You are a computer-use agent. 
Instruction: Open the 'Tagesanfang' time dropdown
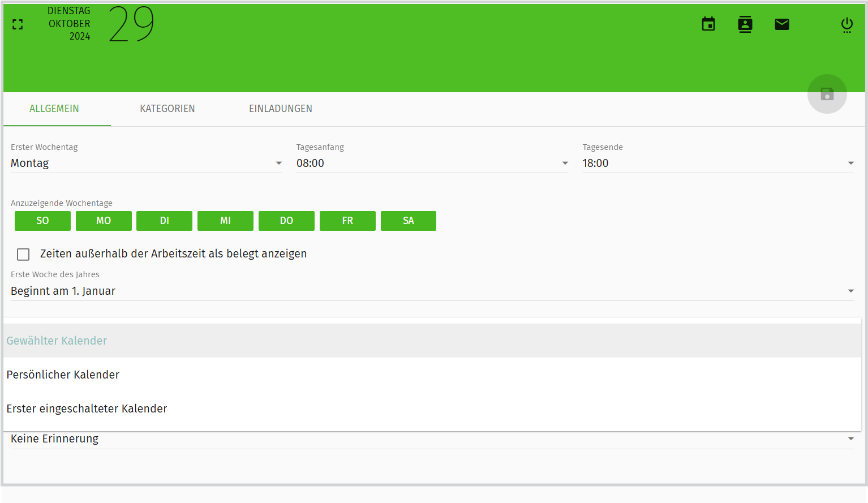[564, 163]
